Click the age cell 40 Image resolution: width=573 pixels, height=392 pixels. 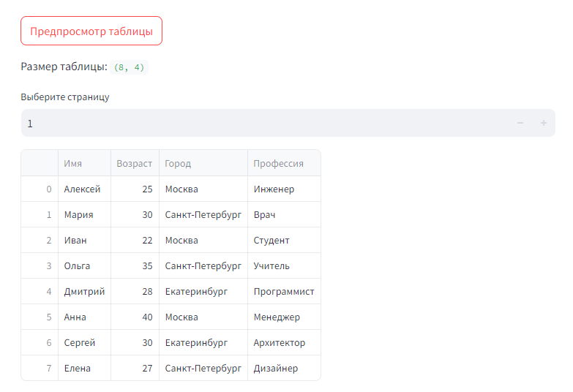click(135, 317)
